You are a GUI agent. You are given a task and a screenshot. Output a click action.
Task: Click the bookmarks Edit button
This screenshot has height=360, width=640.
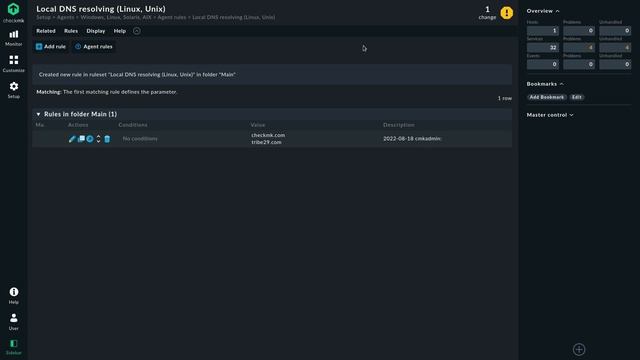pyautogui.click(x=576, y=97)
